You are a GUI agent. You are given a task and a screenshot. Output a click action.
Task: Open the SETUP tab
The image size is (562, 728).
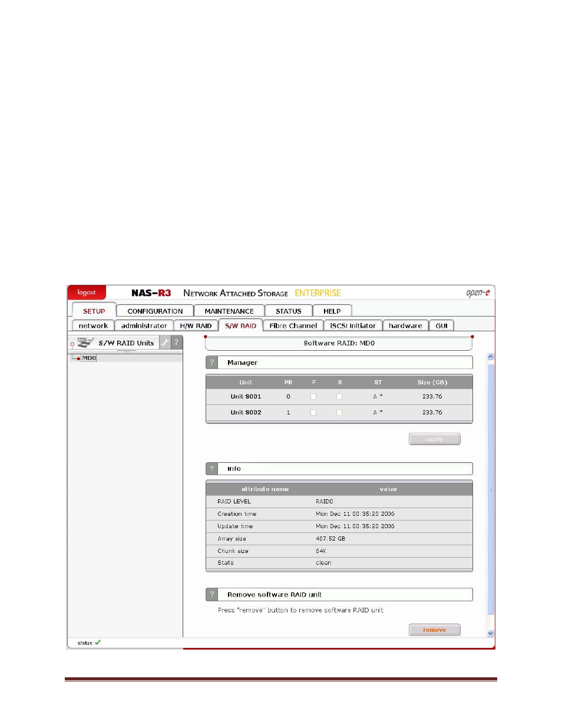point(94,311)
